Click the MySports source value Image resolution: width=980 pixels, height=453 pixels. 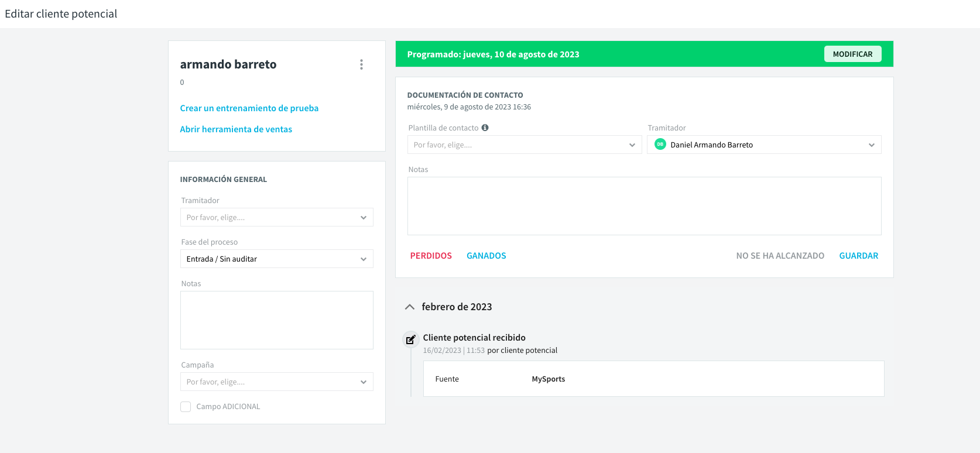548,379
